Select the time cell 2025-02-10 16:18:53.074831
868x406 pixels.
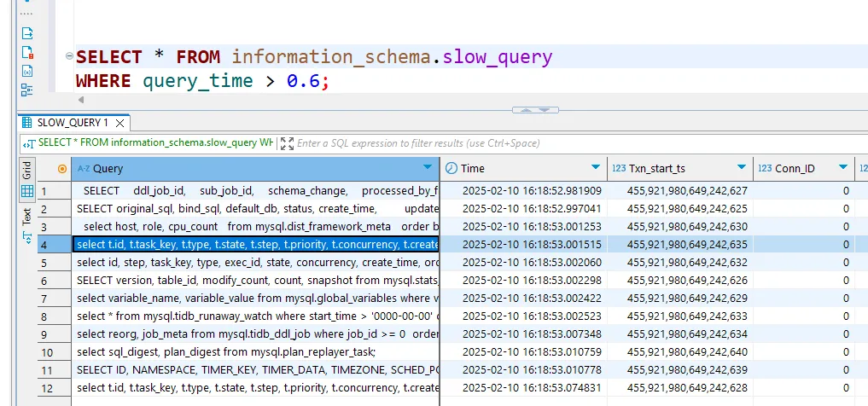pos(524,388)
